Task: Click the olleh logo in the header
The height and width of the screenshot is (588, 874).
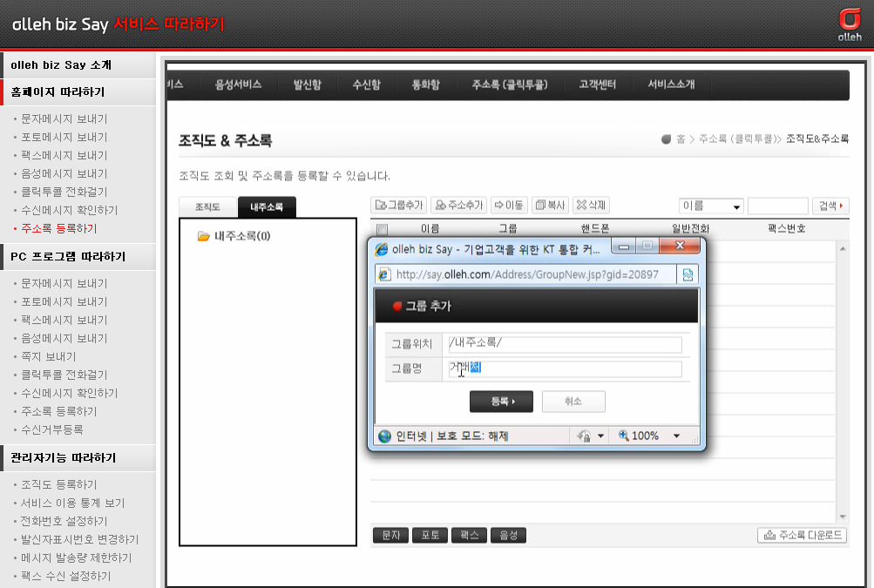Action: click(850, 24)
